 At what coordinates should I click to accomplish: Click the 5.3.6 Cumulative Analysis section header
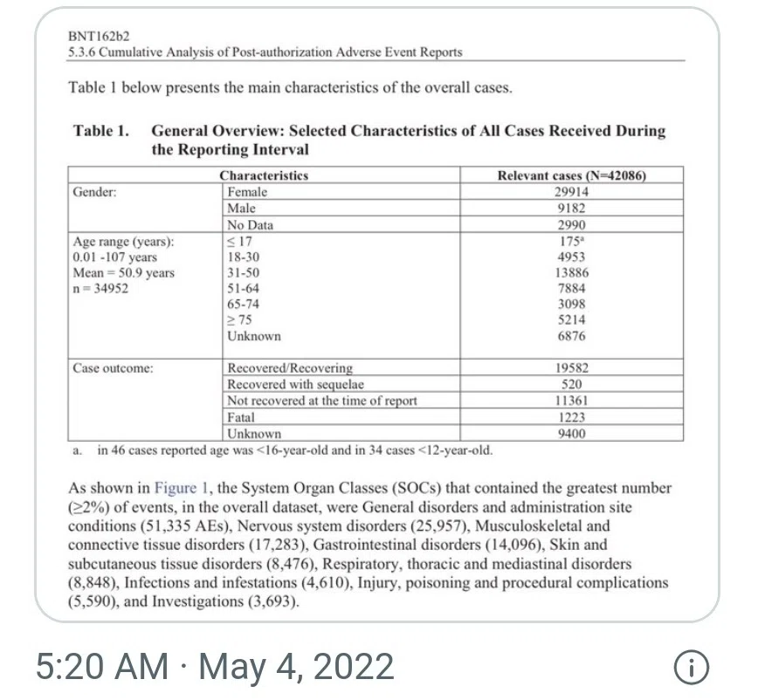point(265,52)
